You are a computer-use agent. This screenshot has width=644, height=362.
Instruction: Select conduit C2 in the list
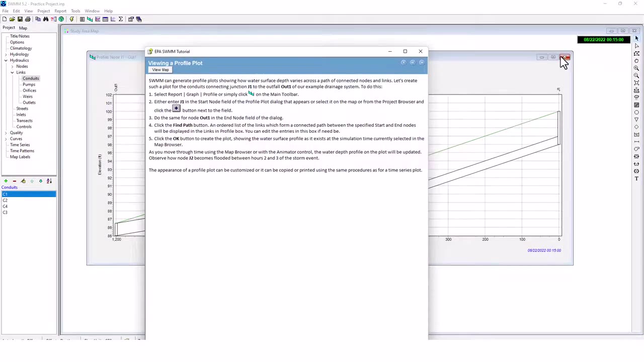tap(28, 200)
